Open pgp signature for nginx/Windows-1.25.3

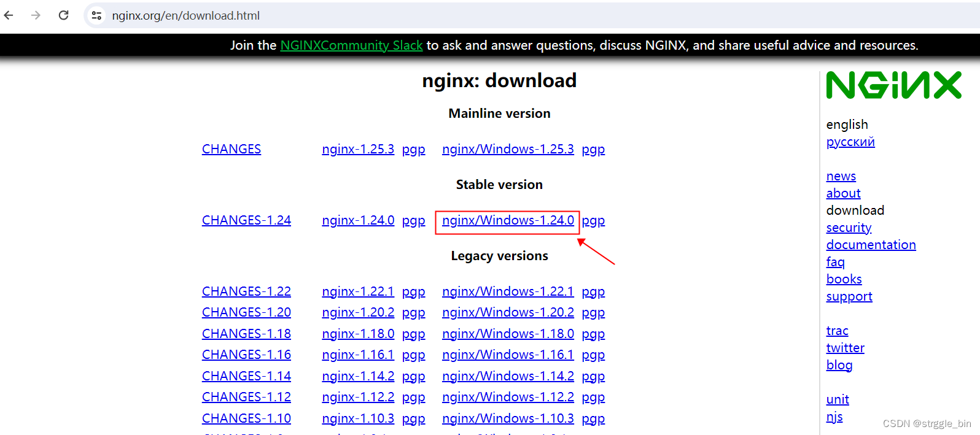[x=593, y=150]
